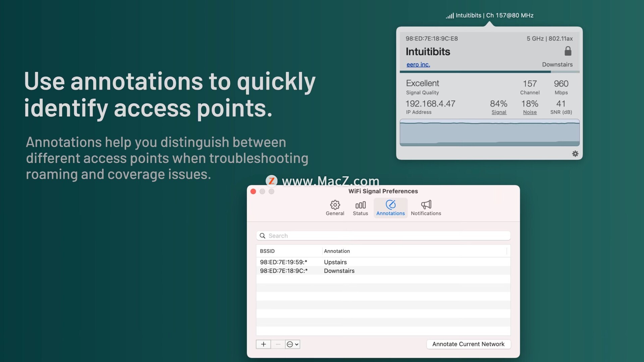
Task: Click the 157 channel value
Action: [x=530, y=83]
